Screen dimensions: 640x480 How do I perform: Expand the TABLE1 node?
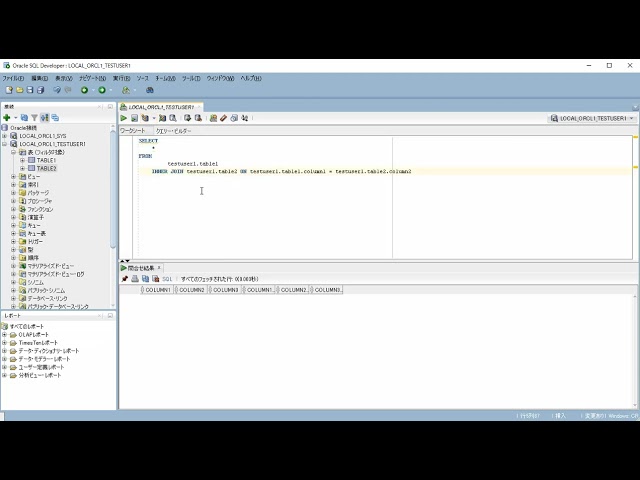[x=22, y=160]
